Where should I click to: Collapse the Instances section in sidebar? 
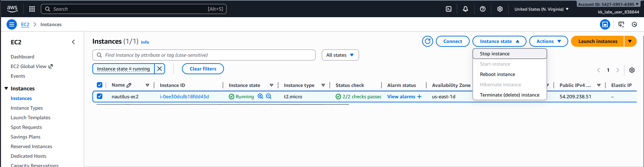click(6, 88)
